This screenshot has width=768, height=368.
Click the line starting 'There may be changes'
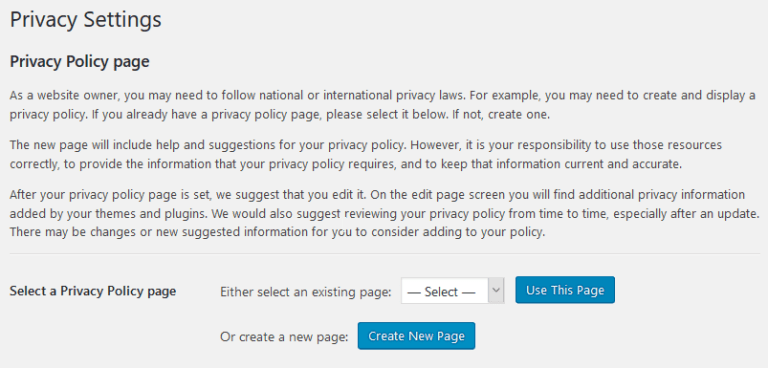point(277,232)
